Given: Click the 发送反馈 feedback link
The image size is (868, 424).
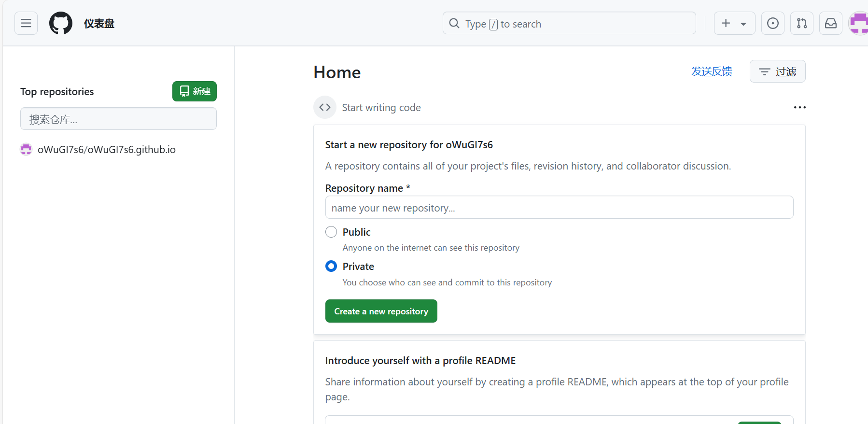Looking at the screenshot, I should (x=712, y=71).
